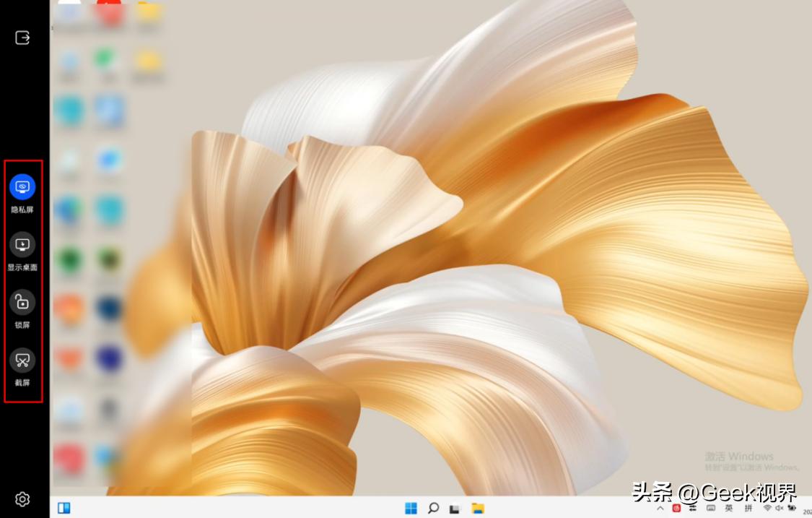Click the 显示桌面 show desktop icon
Viewport: 812px width, 518px height.
pyautogui.click(x=22, y=245)
